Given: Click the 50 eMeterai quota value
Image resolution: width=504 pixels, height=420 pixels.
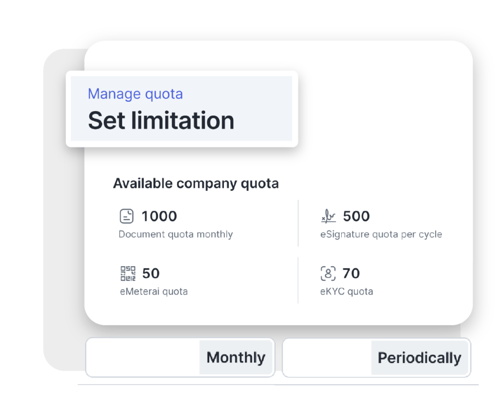Looking at the screenshot, I should (x=151, y=273).
